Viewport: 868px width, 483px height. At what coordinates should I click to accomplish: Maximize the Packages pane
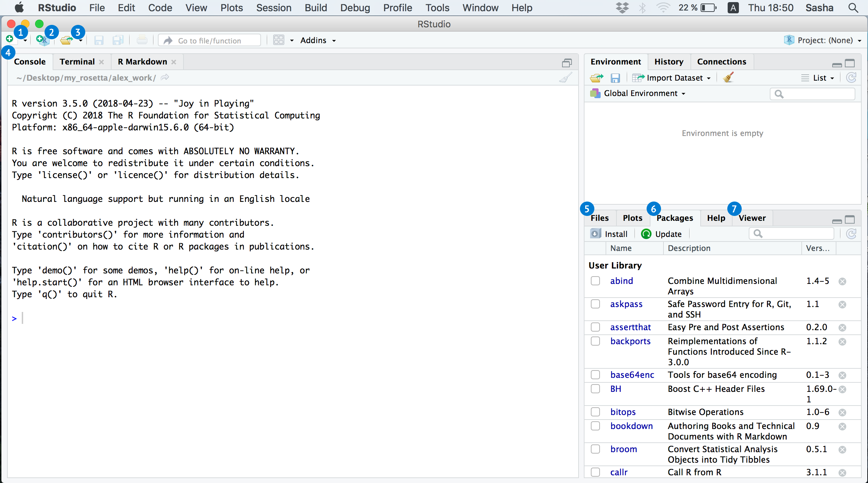[850, 220]
